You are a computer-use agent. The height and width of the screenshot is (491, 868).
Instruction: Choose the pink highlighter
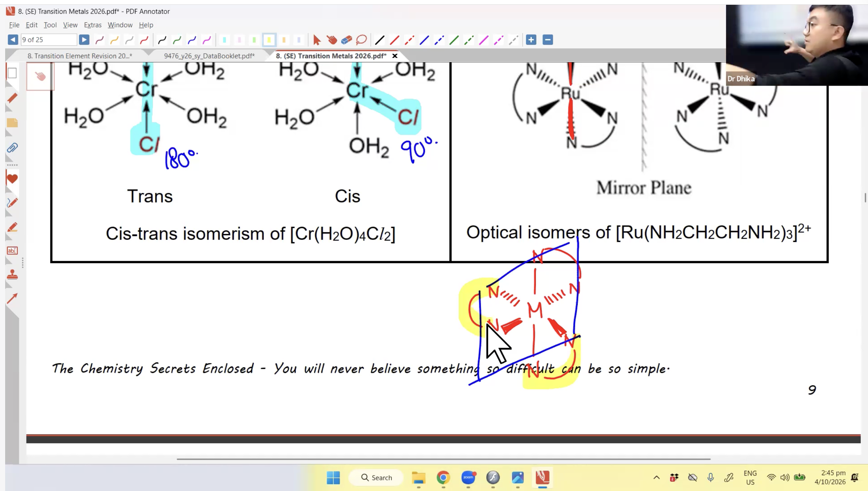pos(239,40)
